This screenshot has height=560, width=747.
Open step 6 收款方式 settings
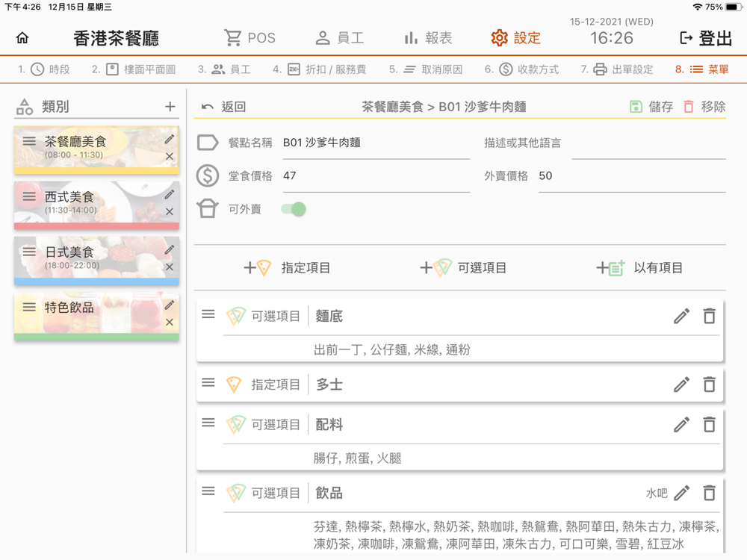pyautogui.click(x=521, y=69)
